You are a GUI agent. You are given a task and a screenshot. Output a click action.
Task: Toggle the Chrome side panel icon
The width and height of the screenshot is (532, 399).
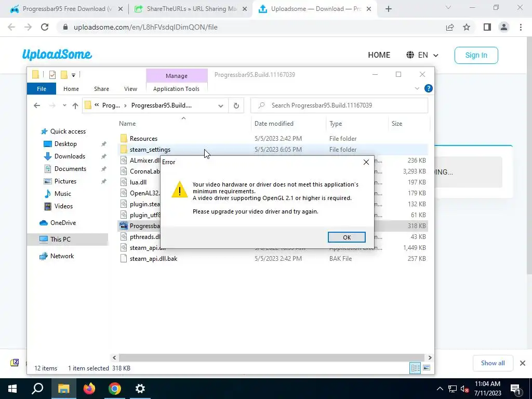tap(487, 27)
